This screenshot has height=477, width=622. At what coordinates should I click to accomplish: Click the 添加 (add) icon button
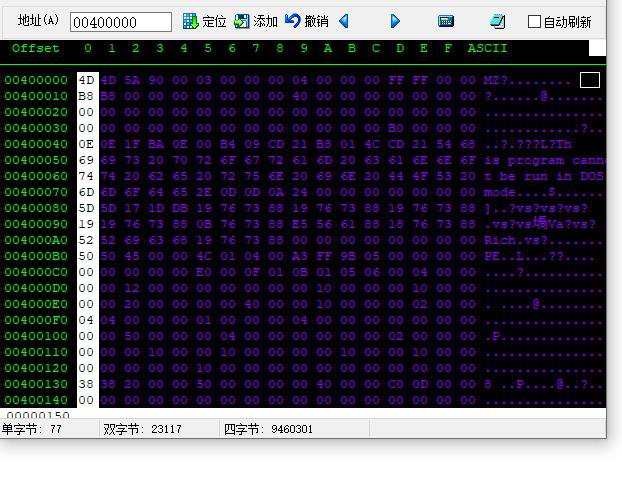pos(242,21)
